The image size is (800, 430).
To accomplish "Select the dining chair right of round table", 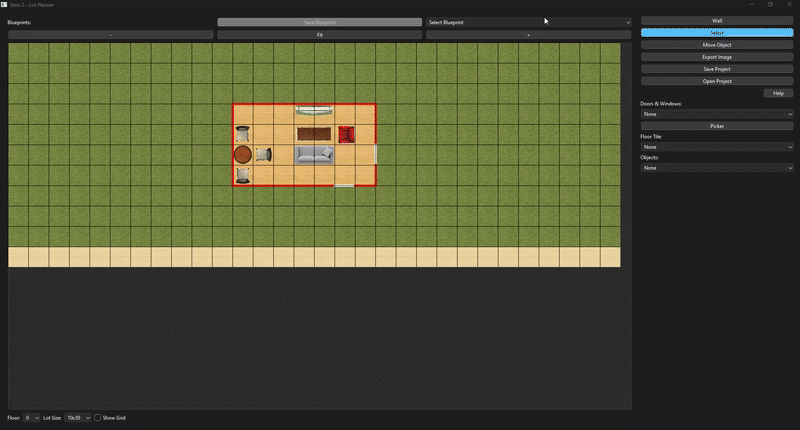I will [x=264, y=155].
